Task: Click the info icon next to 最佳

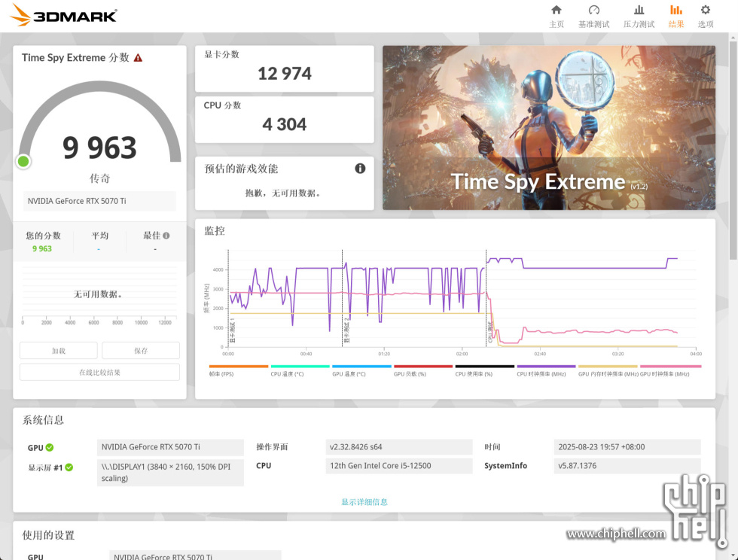Action: (166, 236)
